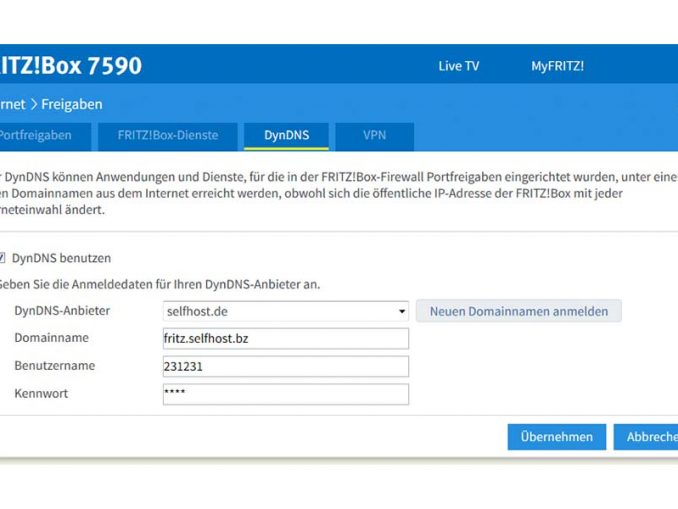This screenshot has height=509, width=678.
Task: Open the MyFRITZ! menu item
Action: point(557,66)
